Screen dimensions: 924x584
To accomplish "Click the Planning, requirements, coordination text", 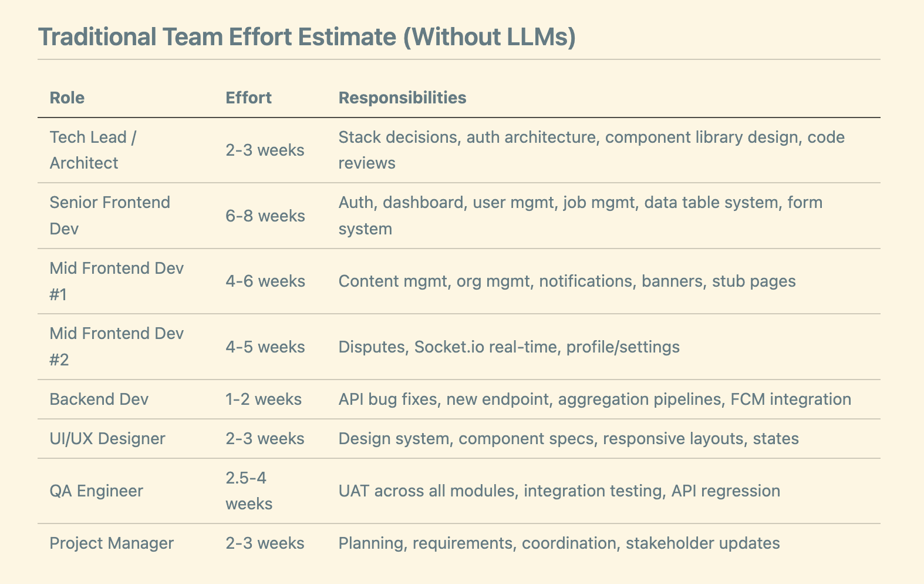I will tap(559, 543).
